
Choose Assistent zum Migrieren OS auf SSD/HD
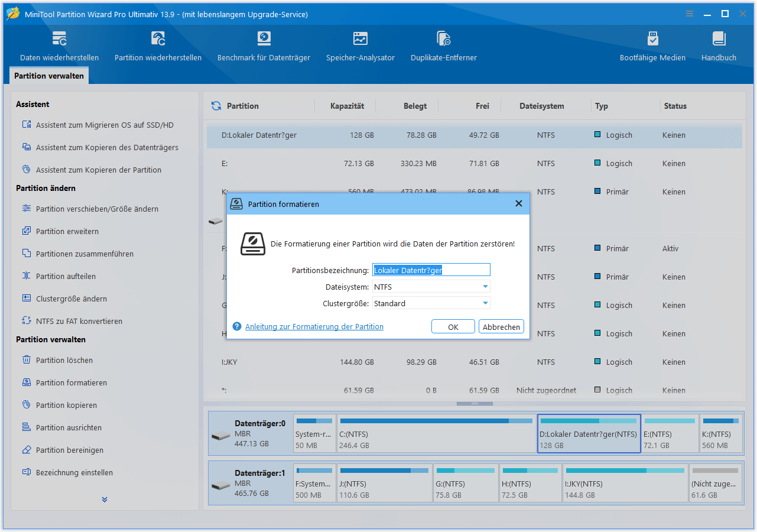(105, 125)
